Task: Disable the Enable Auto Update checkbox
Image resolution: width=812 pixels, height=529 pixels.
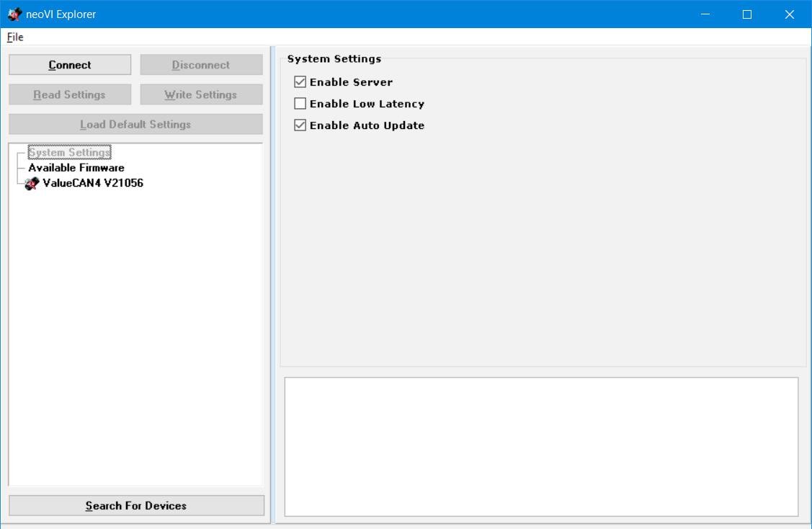Action: pyautogui.click(x=300, y=125)
